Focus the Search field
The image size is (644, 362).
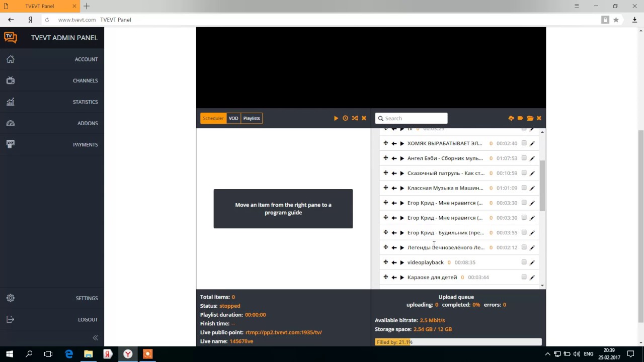click(x=411, y=118)
